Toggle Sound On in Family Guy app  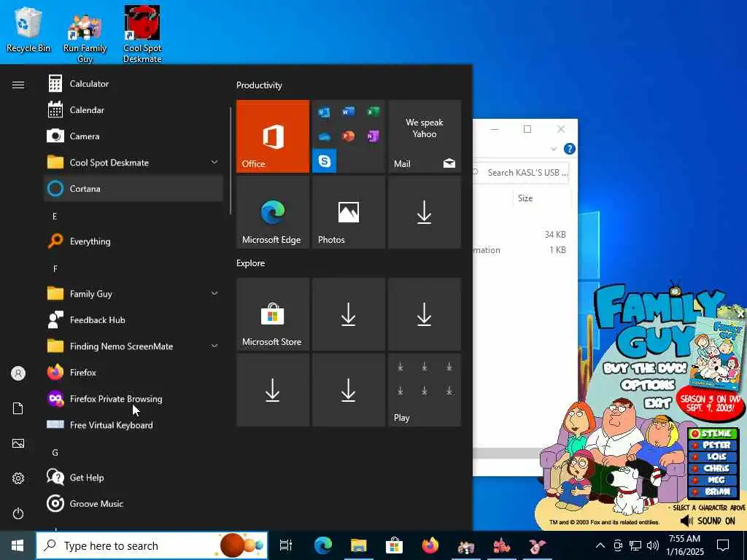click(708, 521)
